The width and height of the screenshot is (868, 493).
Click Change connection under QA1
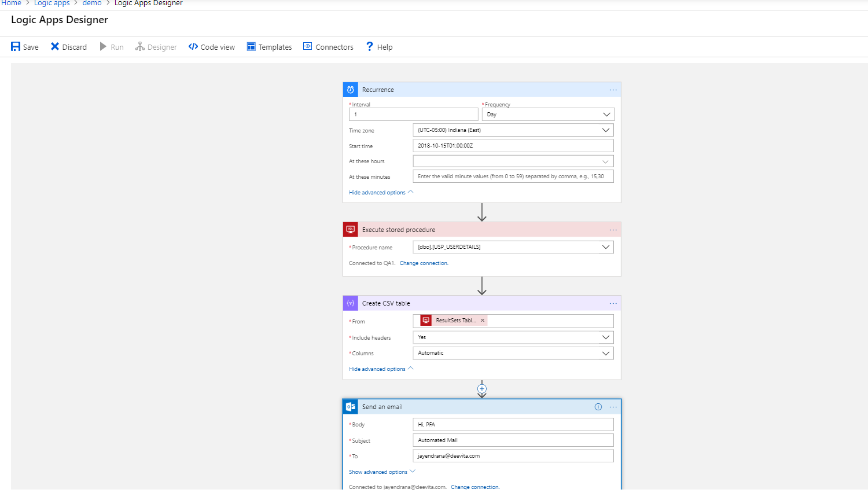(424, 263)
